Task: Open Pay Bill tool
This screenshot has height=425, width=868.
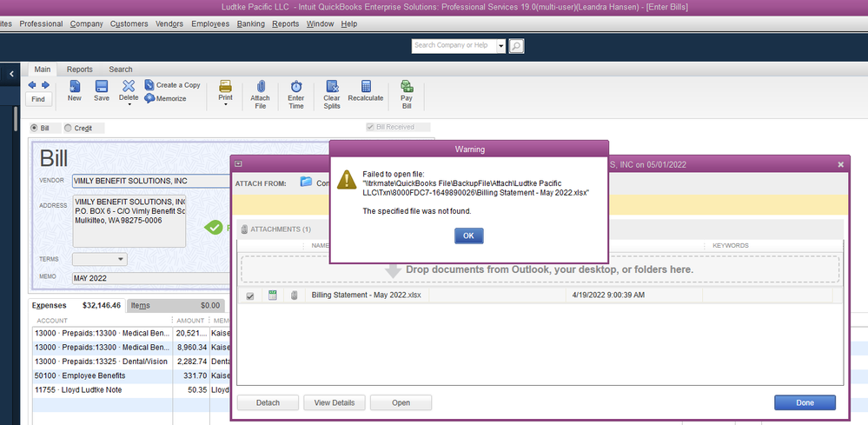Action: 407,94
